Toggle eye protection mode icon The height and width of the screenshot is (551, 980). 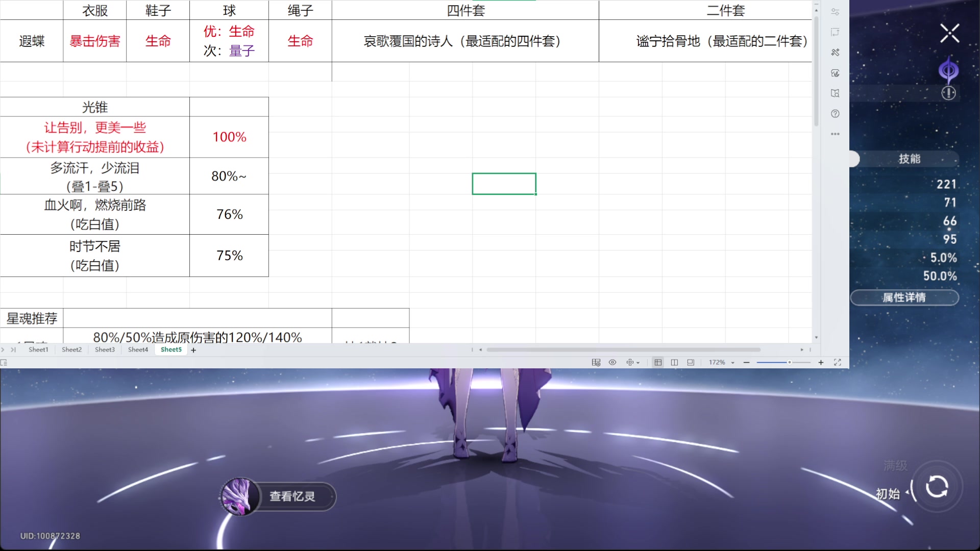[612, 362]
